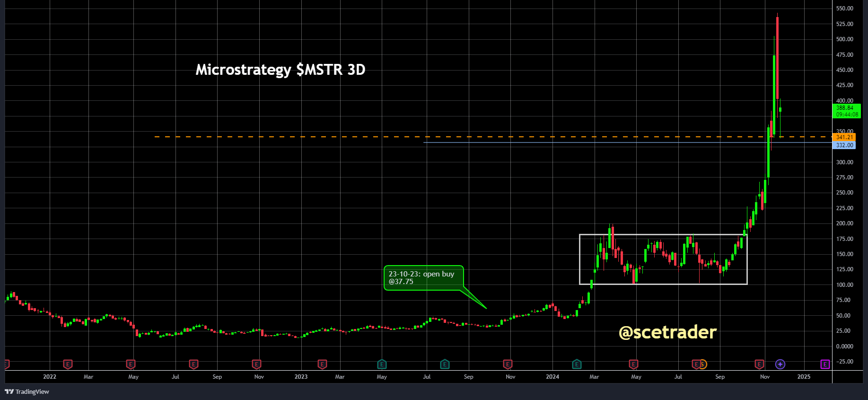Image resolution: width=868 pixels, height=400 pixels.
Task: Open the purple star event marker
Action: [x=780, y=364]
